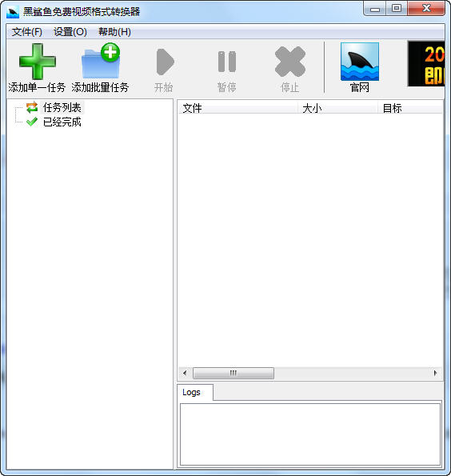This screenshot has width=451, height=476.
Task: Open the 设置(O) menu
Action: (70, 32)
